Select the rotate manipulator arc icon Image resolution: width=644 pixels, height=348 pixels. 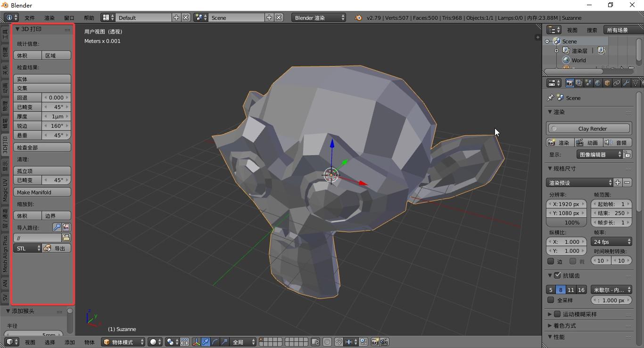pos(215,342)
